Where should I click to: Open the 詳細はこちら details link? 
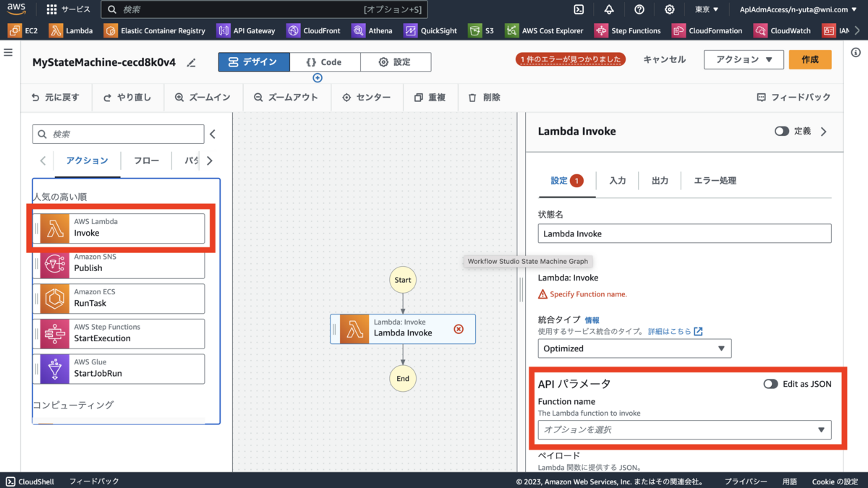tap(675, 331)
